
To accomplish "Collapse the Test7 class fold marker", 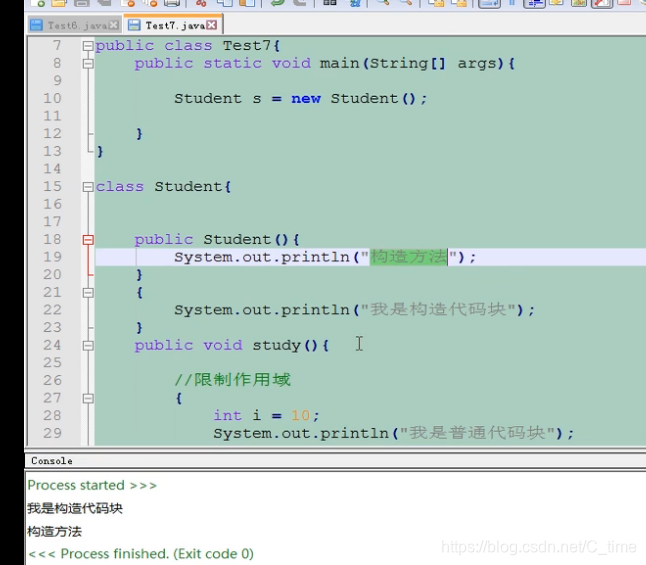I will pos(88,46).
